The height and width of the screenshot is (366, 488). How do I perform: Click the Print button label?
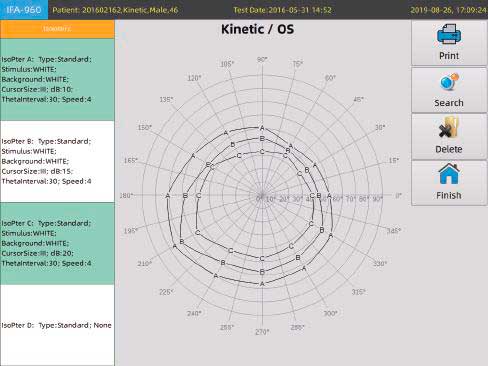point(449,56)
